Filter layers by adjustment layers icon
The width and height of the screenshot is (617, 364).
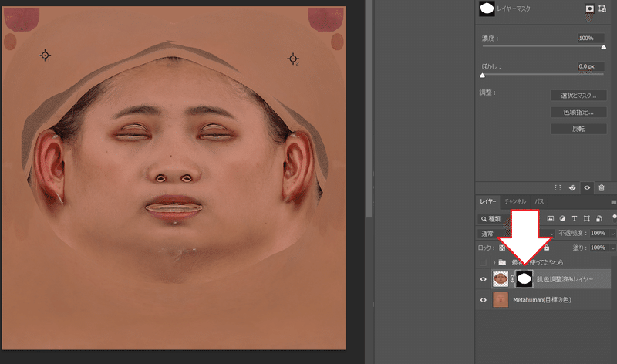coord(562,218)
